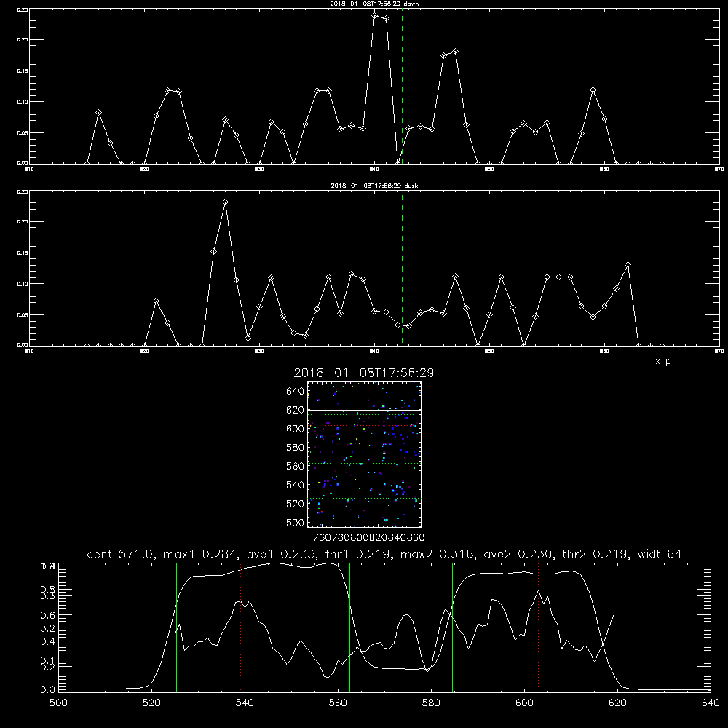728x728 pixels.
Task: Click the '640' x-axis label of bottom plot
Action: (x=711, y=703)
